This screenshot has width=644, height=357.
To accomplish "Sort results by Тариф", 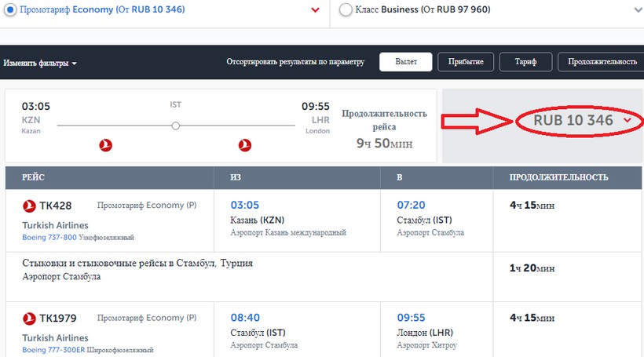I will tap(525, 62).
